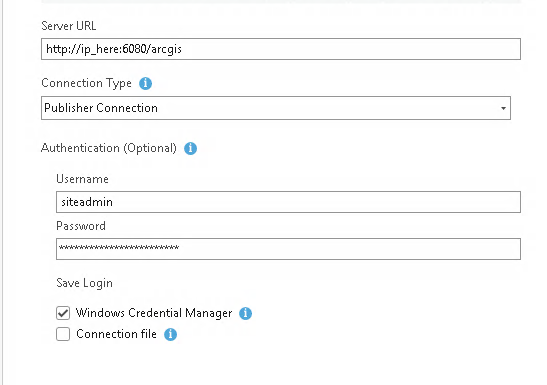The height and width of the screenshot is (385, 547).
Task: Uncheck the Windows Credential Manager checkbox
Action: (x=63, y=313)
